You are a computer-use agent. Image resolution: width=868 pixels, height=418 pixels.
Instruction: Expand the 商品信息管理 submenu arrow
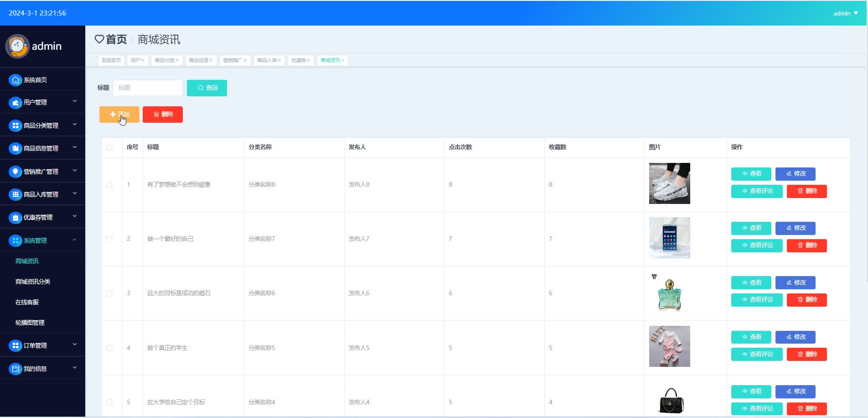(x=75, y=147)
